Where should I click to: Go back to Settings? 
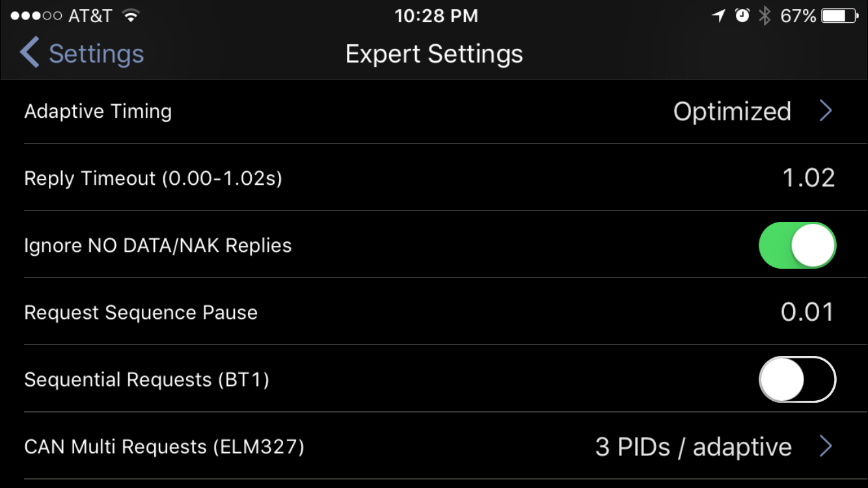[x=82, y=53]
